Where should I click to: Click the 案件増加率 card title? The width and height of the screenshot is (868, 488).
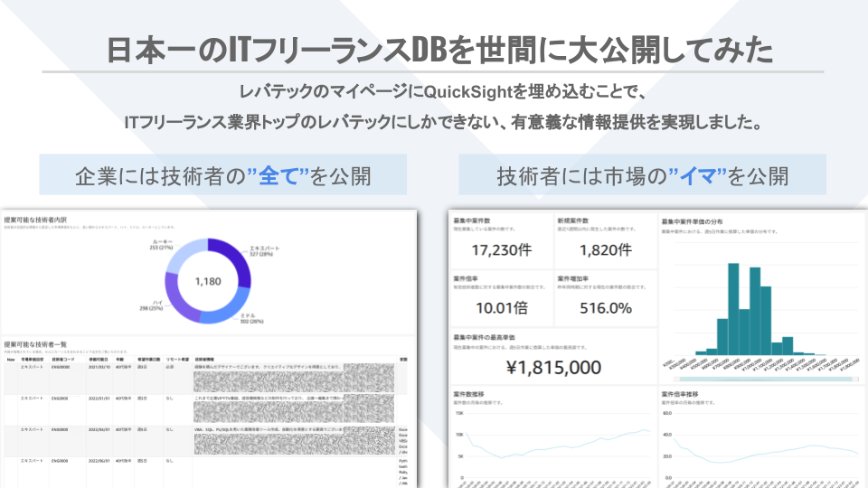[x=573, y=279]
